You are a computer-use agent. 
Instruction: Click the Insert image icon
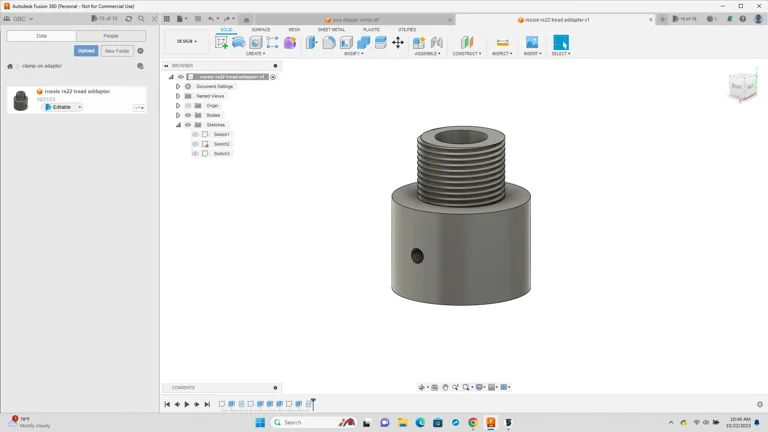click(x=532, y=43)
